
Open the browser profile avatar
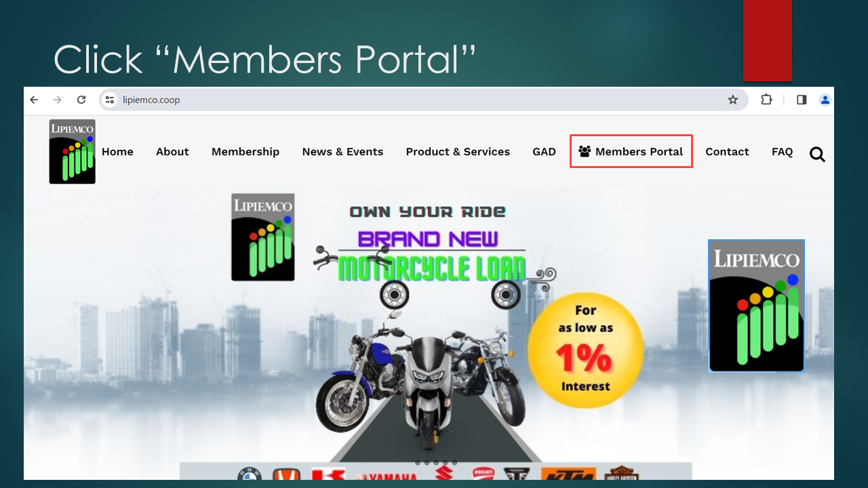(x=825, y=100)
